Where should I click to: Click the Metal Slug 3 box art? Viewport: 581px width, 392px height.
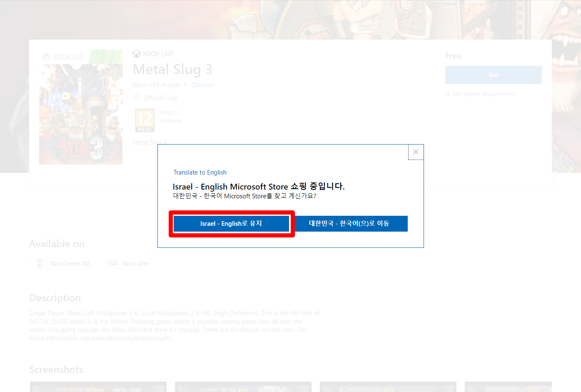[81, 107]
